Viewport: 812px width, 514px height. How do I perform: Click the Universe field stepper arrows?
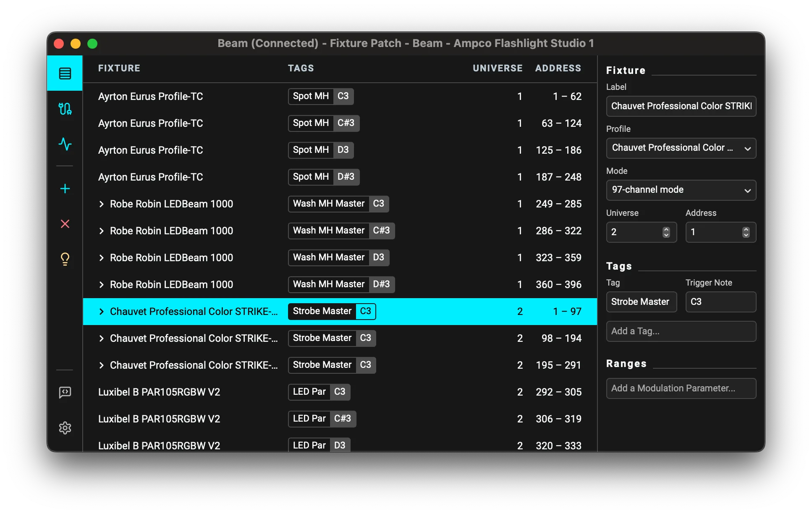(x=666, y=232)
